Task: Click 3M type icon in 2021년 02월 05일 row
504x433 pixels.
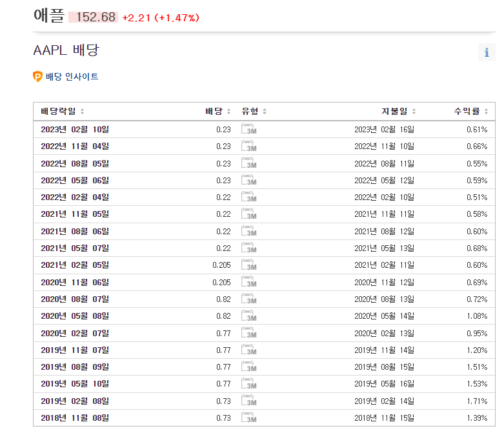Action: (249, 265)
